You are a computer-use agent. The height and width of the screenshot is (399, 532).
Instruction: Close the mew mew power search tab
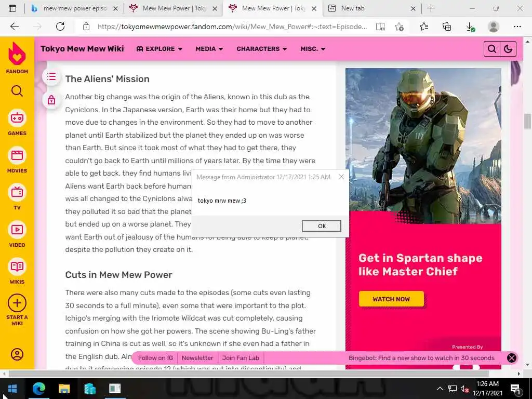(x=116, y=8)
